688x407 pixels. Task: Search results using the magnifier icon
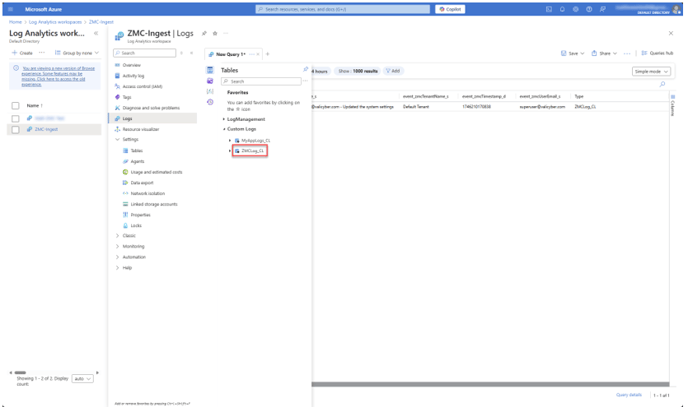click(662, 84)
